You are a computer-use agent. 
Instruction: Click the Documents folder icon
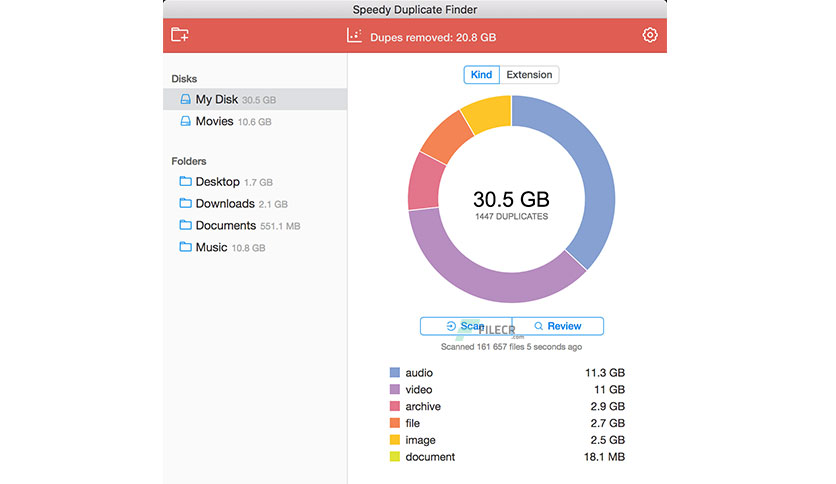click(x=185, y=225)
